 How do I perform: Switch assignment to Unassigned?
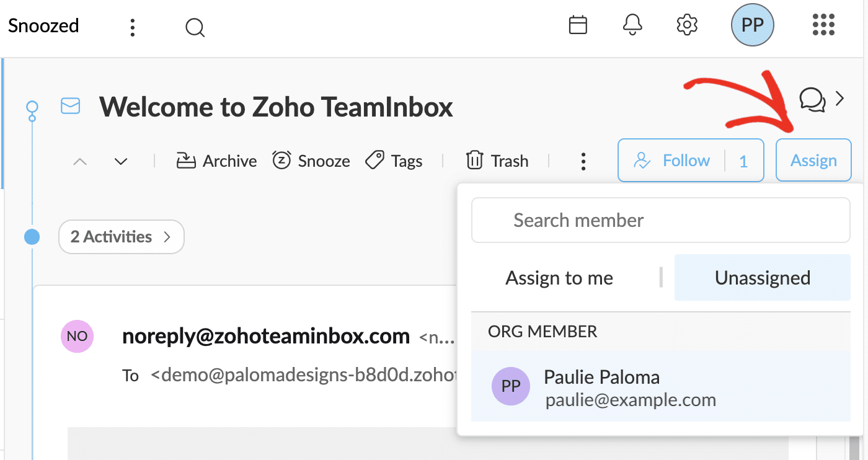pyautogui.click(x=762, y=278)
